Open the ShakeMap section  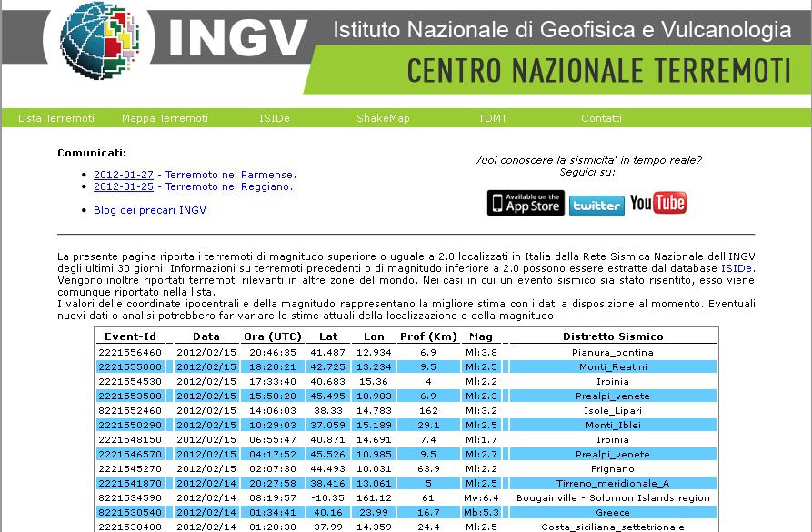383,118
